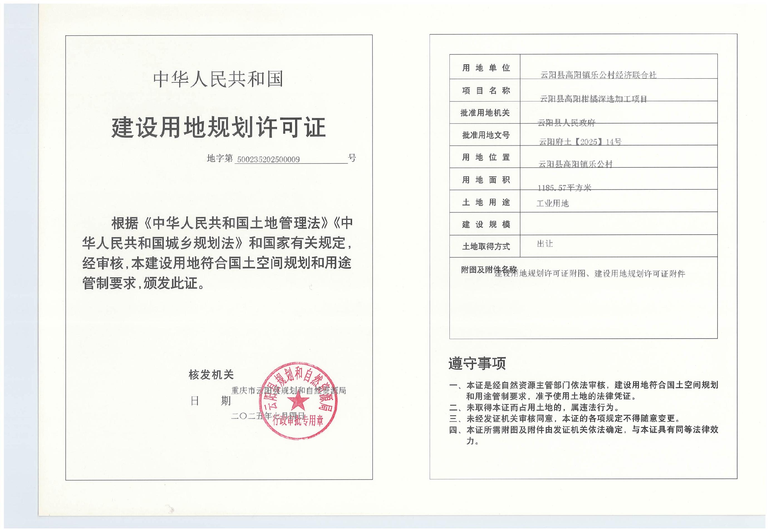Click the table label 用地位置
The width and height of the screenshot is (769, 532).
pyautogui.click(x=486, y=157)
